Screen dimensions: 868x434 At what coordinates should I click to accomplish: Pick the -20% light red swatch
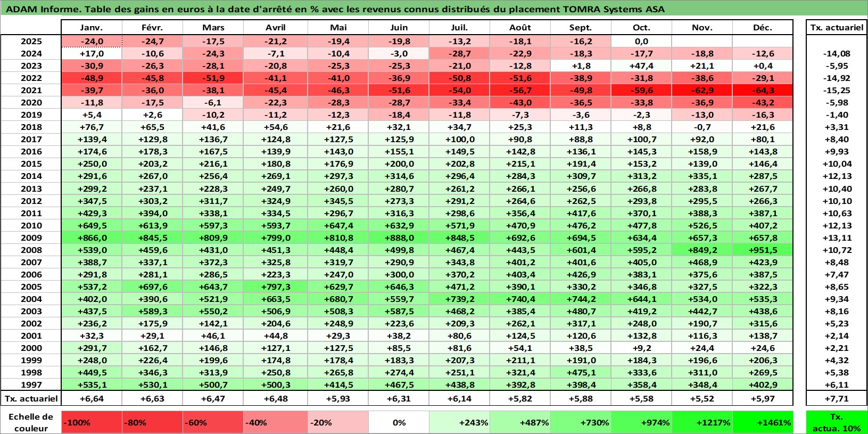pyautogui.click(x=338, y=422)
